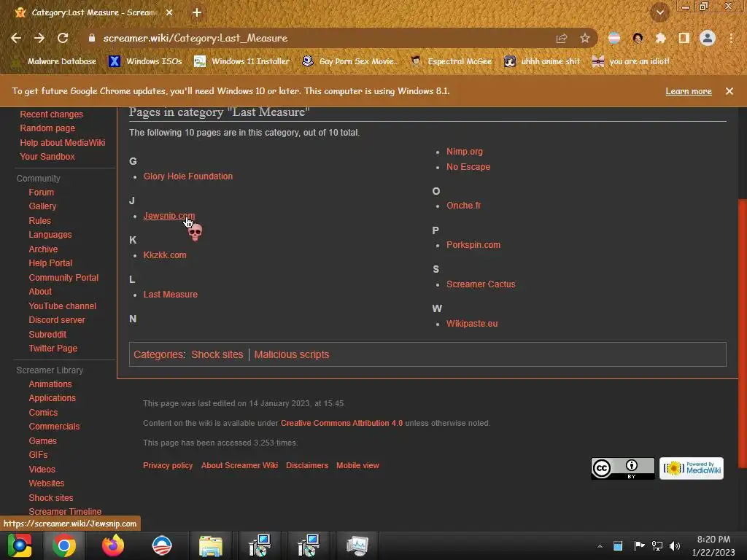Open the Onche.fr page link
This screenshot has height=560, width=747.
coord(463,206)
